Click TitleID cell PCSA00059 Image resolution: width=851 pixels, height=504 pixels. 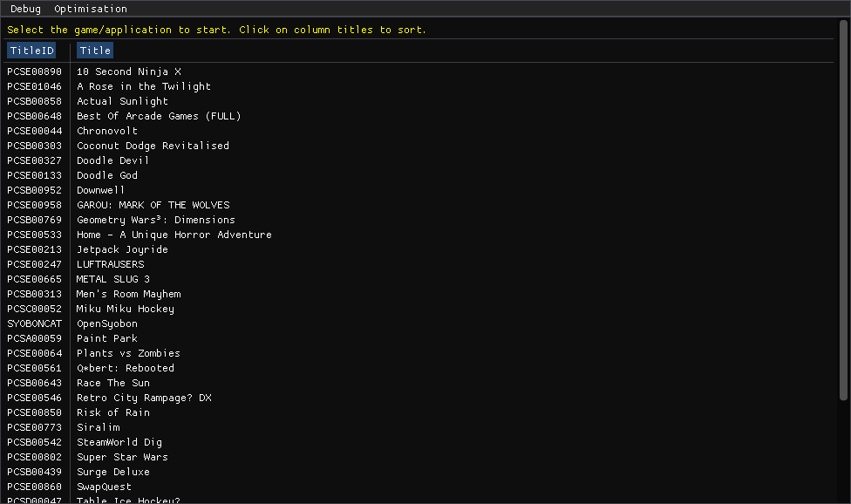(x=35, y=338)
